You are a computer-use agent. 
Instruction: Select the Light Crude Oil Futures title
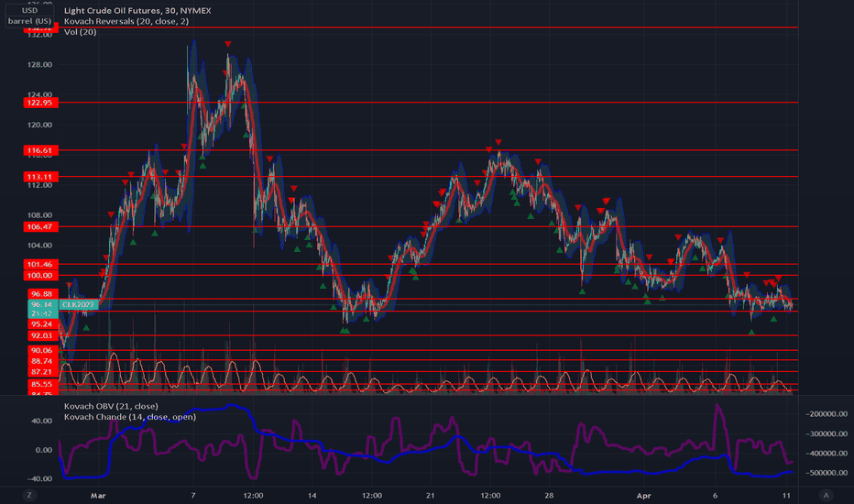coord(137,10)
